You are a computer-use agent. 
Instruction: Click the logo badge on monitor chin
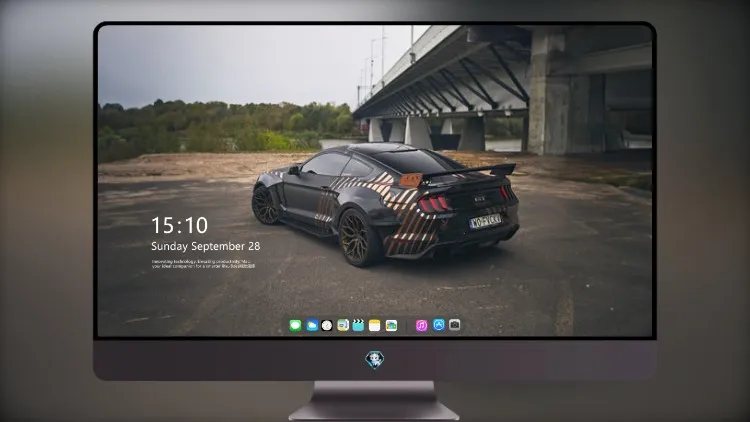(x=375, y=360)
